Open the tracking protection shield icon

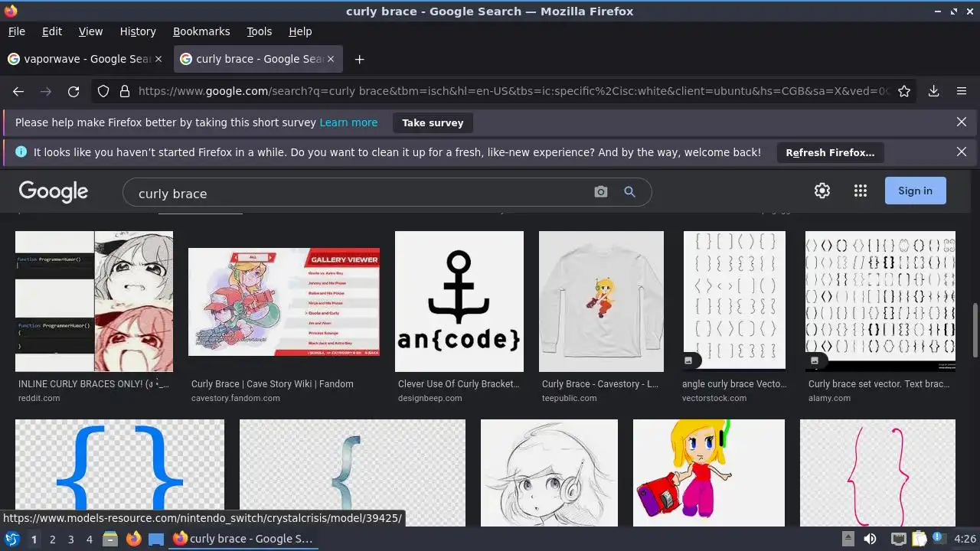pos(103,91)
